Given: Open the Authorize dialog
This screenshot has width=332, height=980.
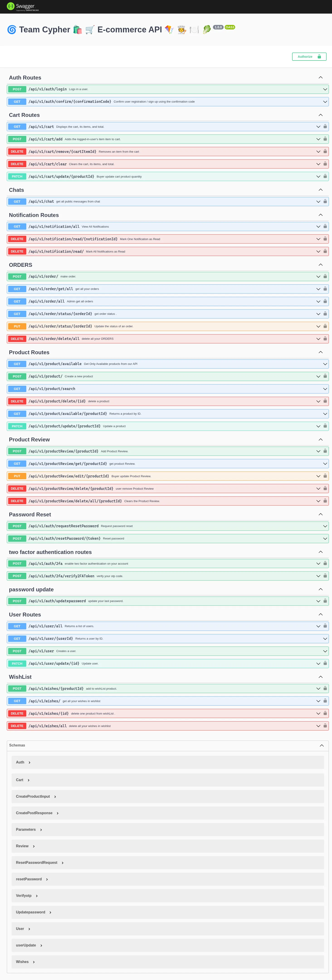Looking at the screenshot, I should click(309, 57).
